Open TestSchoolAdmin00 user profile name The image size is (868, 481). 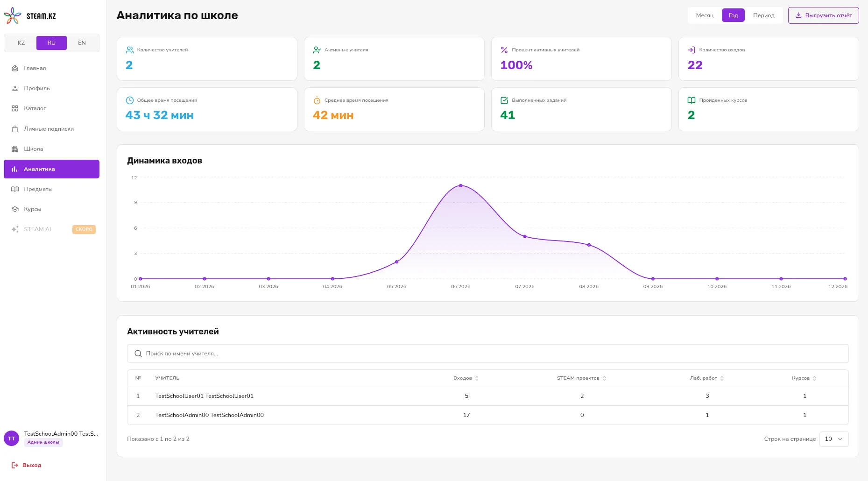61,434
